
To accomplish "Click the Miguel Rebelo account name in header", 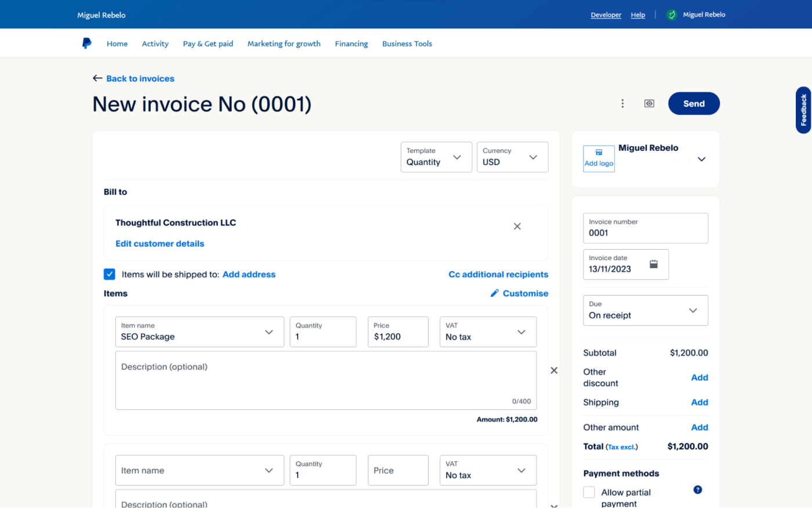I will [x=704, y=15].
